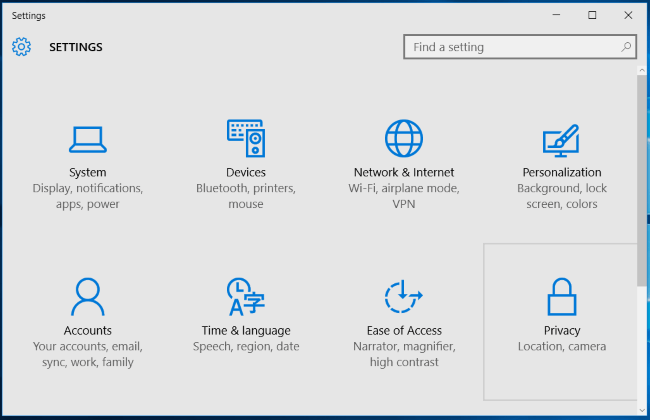Click in the Find a setting box

point(520,47)
